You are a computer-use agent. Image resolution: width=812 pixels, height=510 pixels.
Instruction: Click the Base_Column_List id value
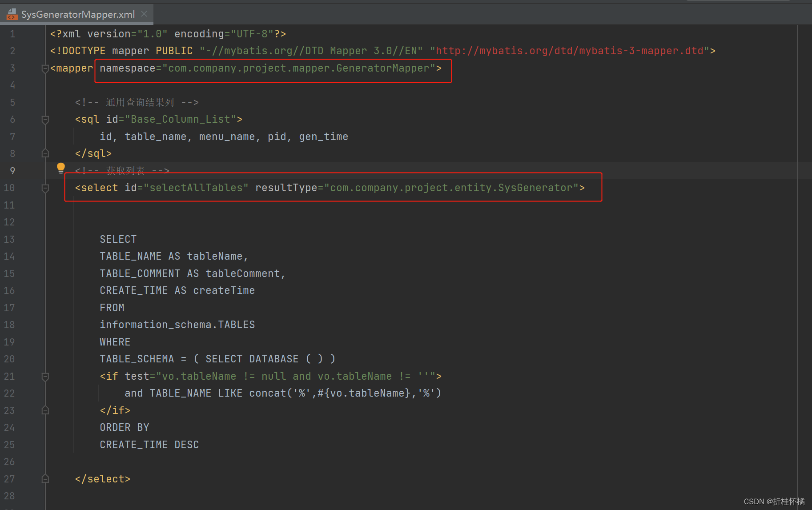(181, 119)
